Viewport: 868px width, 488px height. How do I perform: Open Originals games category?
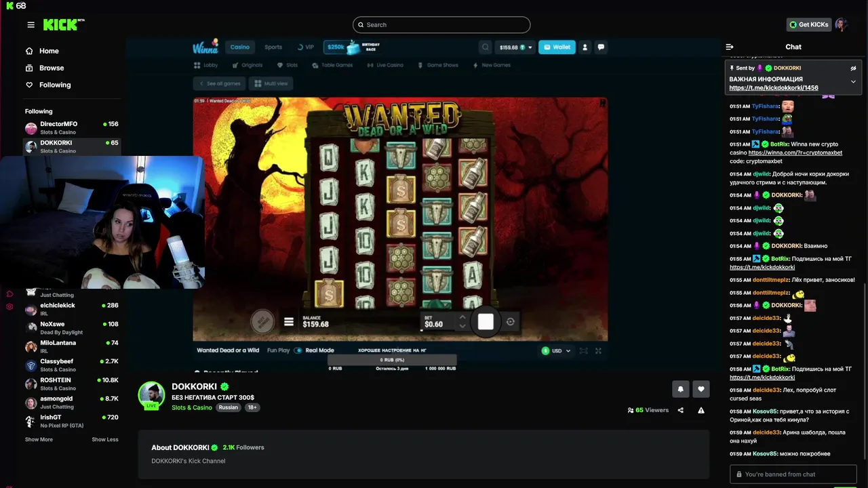[247, 65]
